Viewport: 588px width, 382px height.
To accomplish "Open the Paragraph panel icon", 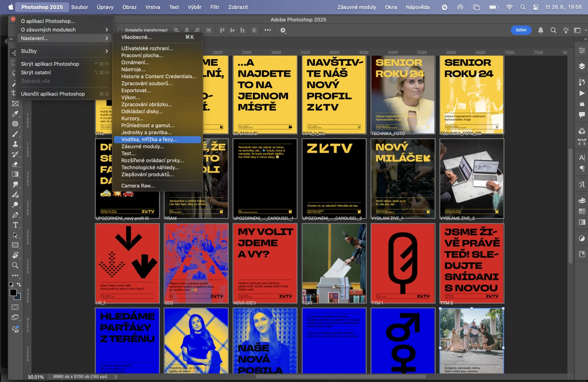I will 582,168.
